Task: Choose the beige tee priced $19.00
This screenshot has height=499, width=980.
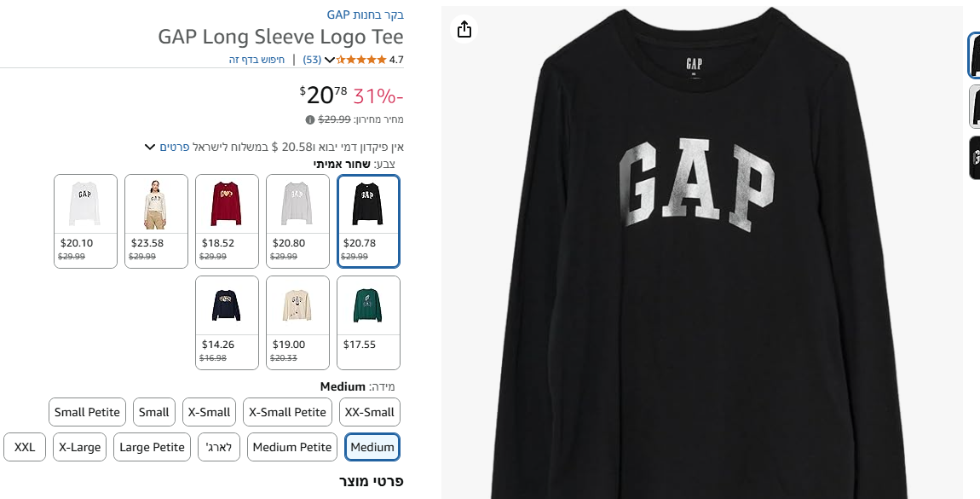Action: pyautogui.click(x=297, y=322)
